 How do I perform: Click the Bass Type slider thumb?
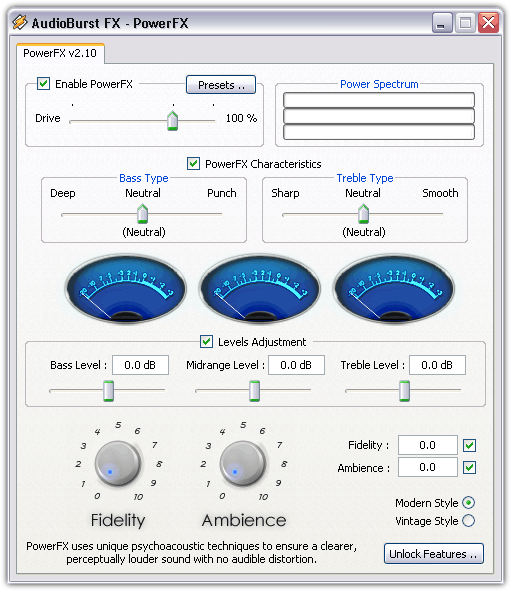[x=142, y=214]
